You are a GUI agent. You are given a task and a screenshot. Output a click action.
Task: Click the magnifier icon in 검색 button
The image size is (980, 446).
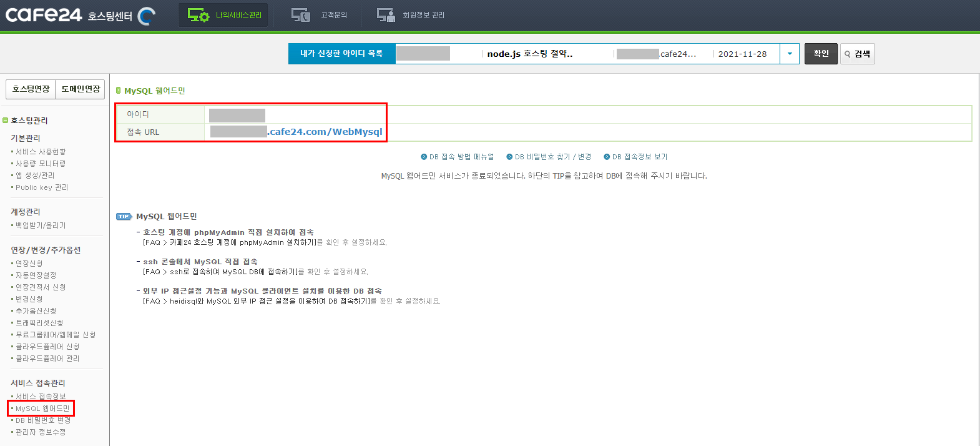pos(848,54)
